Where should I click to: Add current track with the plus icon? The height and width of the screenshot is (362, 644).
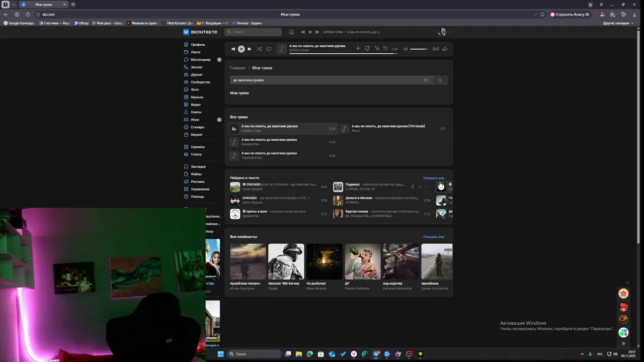click(358, 48)
